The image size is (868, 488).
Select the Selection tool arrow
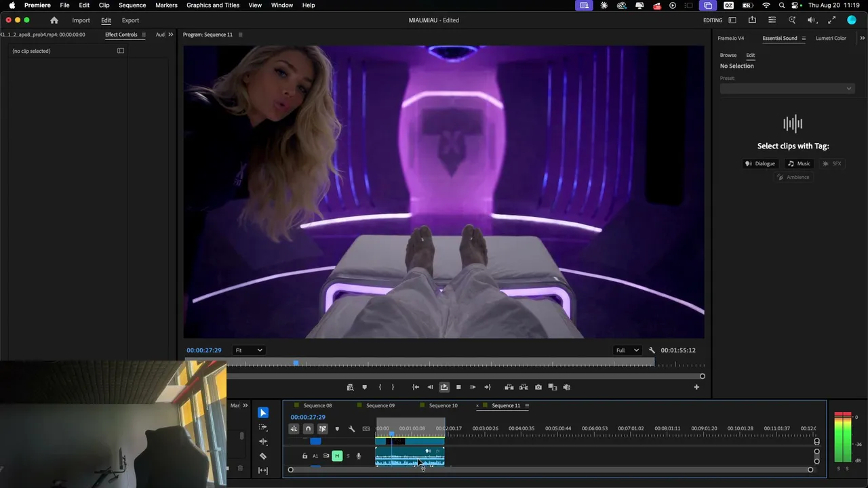pyautogui.click(x=263, y=413)
